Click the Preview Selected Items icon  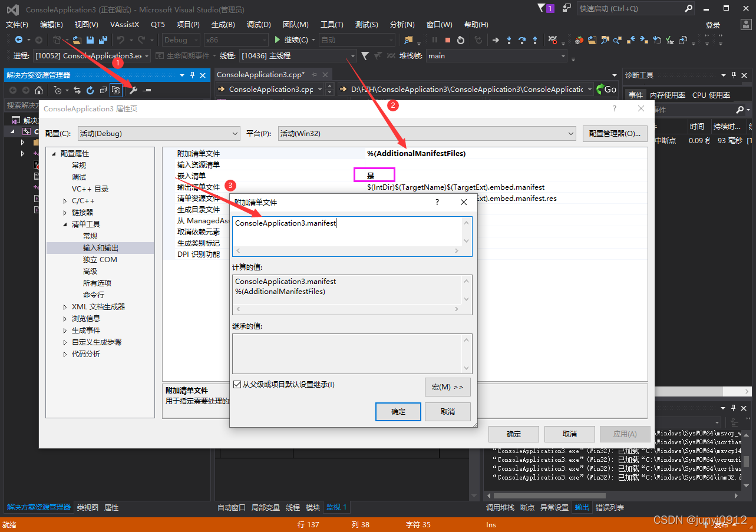point(147,90)
